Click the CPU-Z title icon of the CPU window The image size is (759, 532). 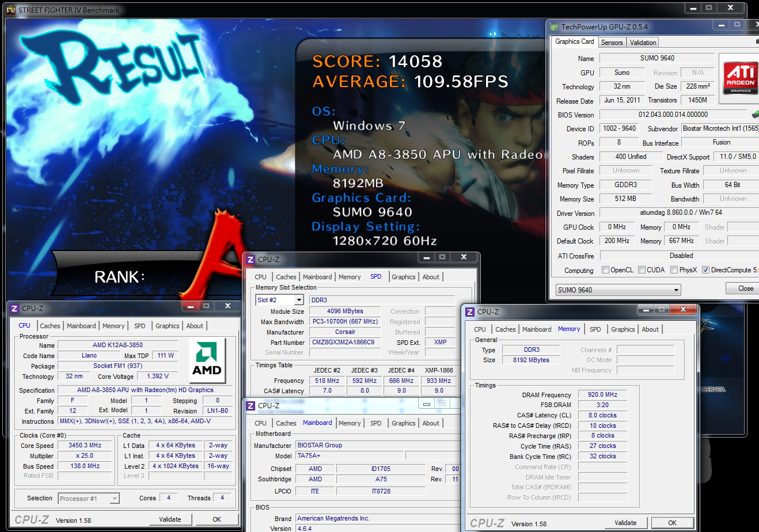pyautogui.click(x=14, y=309)
